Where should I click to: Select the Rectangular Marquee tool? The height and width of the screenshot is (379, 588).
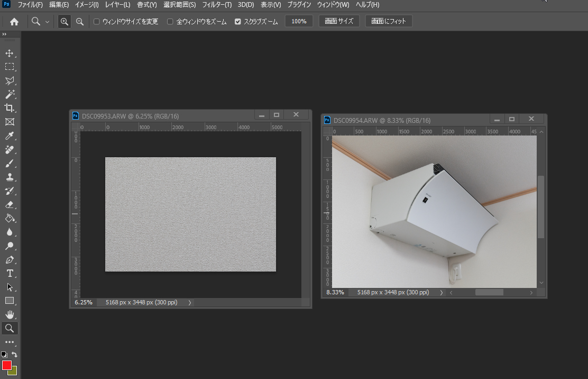coord(10,67)
